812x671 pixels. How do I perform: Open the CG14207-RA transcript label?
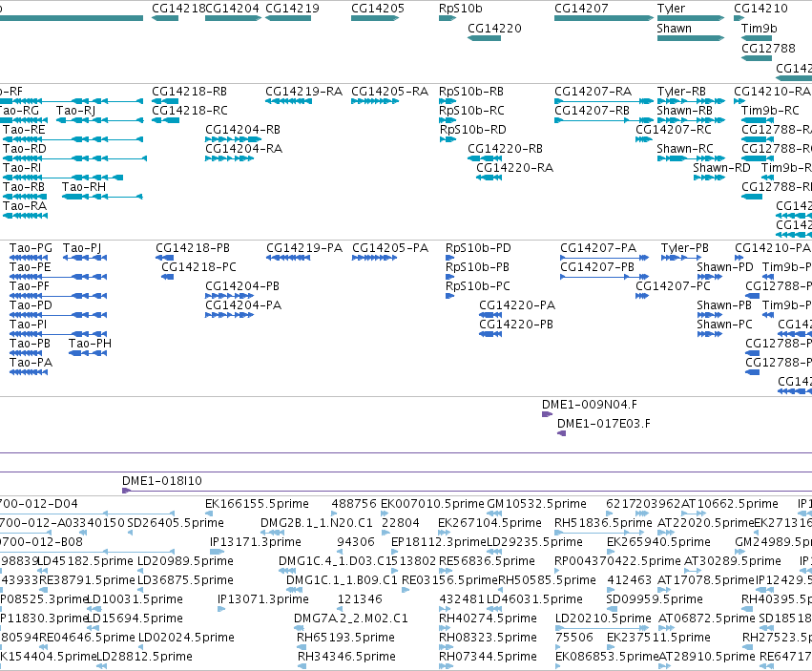[593, 92]
